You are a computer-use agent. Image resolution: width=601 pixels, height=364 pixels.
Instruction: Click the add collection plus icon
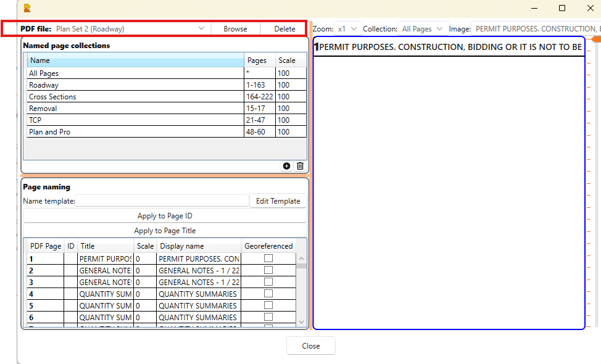pyautogui.click(x=287, y=166)
